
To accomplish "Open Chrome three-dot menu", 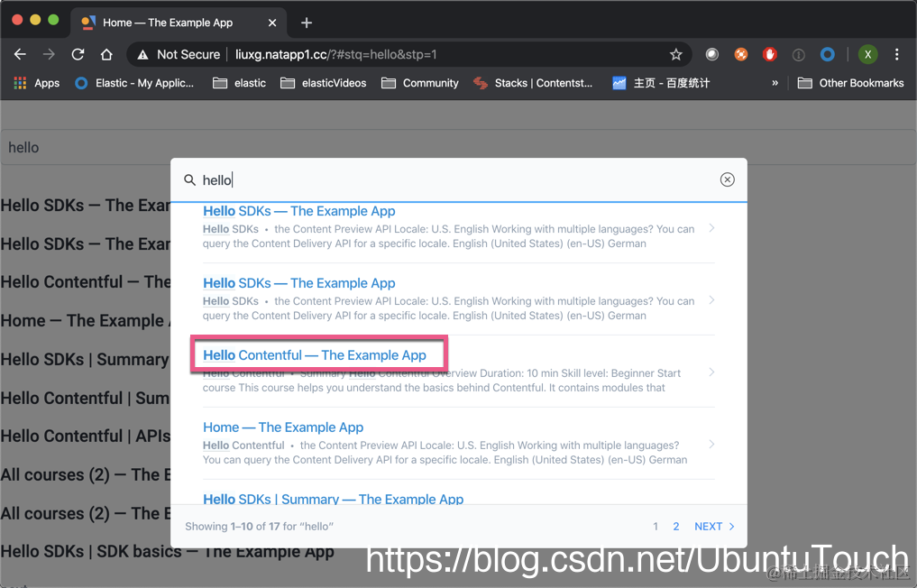I will [896, 54].
